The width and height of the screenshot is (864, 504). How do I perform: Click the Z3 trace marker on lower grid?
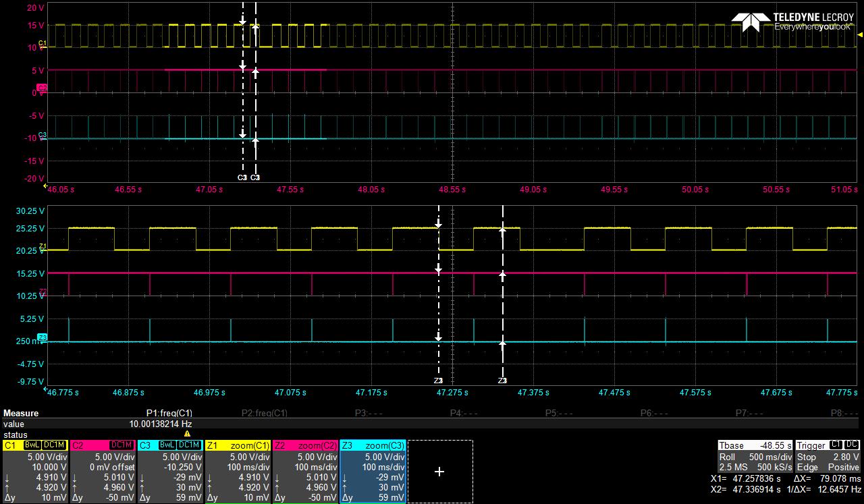43,337
